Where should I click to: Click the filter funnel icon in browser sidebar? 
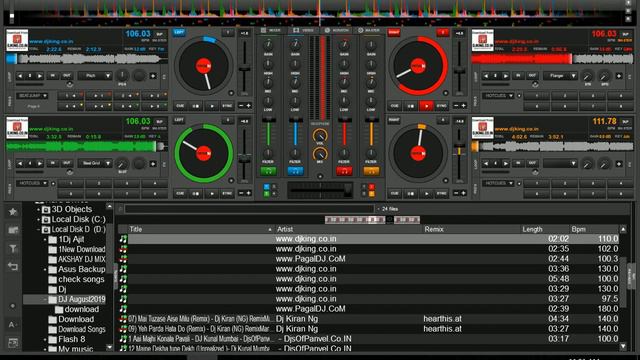pyautogui.click(x=13, y=248)
